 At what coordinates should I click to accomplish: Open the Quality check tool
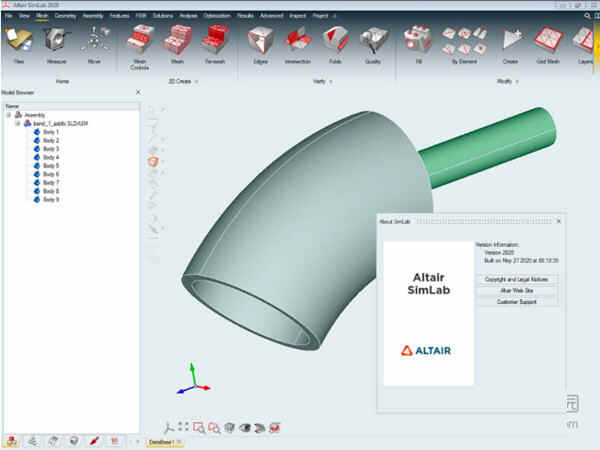click(x=373, y=45)
